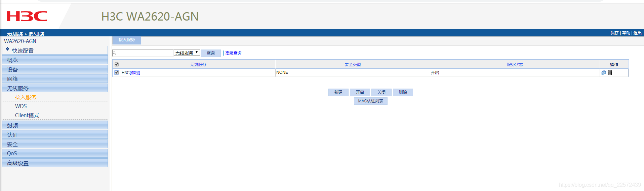Expand the 设备 sidebar section
This screenshot has width=644, height=191.
point(55,69)
